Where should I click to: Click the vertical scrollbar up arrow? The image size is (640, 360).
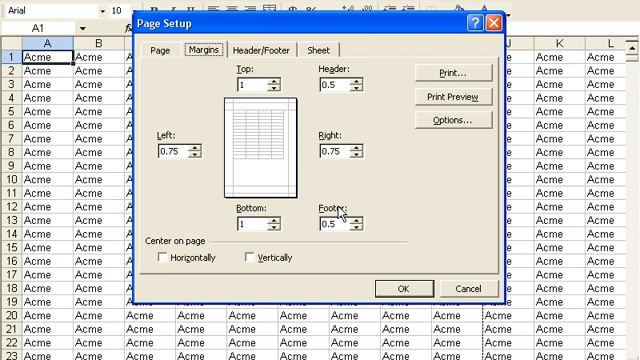coord(632,48)
